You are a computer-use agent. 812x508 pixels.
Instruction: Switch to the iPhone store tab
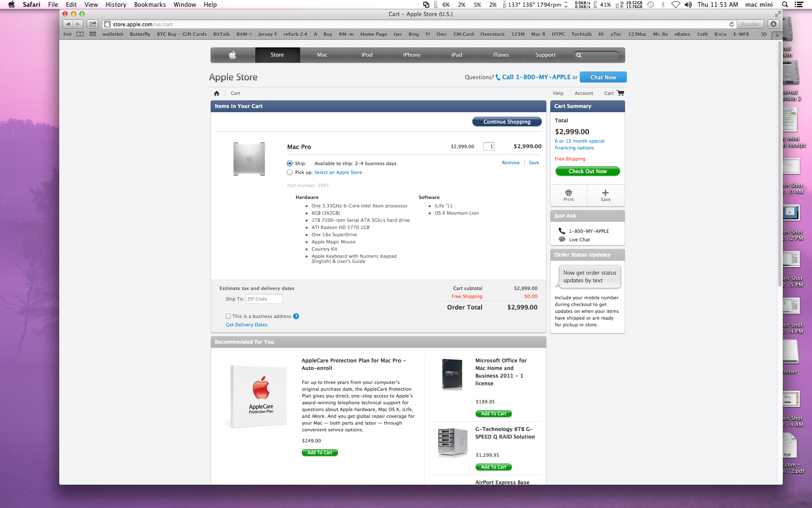pyautogui.click(x=411, y=55)
